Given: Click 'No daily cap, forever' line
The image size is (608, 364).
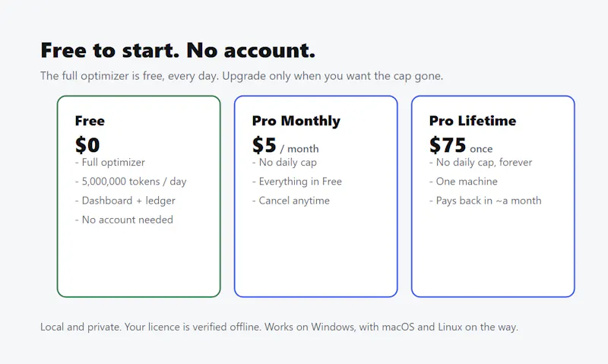Looking at the screenshot, I should [x=481, y=163].
